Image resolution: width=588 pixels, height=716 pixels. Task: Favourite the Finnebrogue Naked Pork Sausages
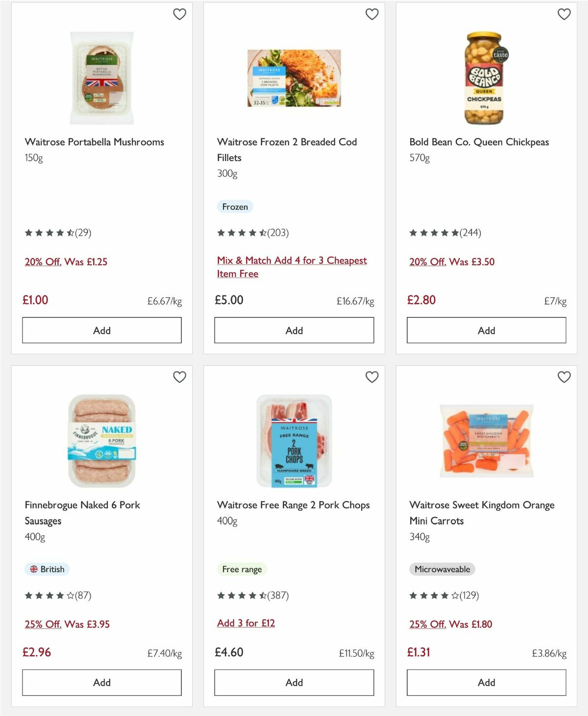point(180,377)
